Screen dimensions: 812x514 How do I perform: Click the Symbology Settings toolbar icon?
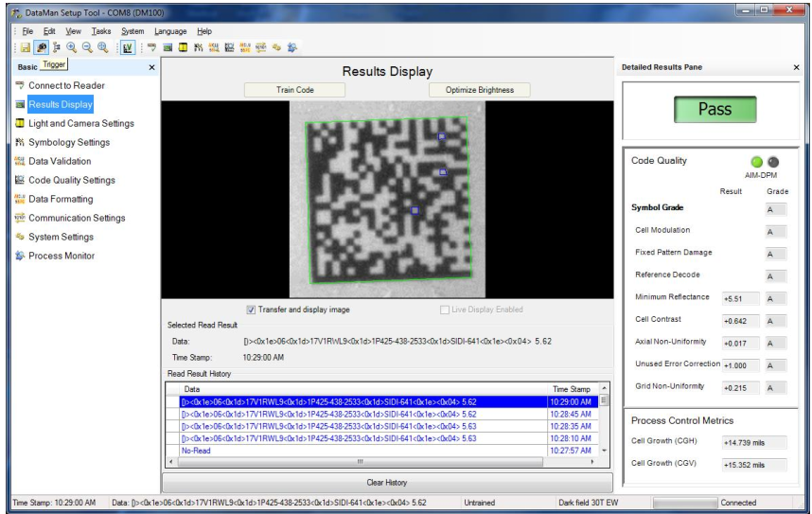pyautogui.click(x=199, y=47)
